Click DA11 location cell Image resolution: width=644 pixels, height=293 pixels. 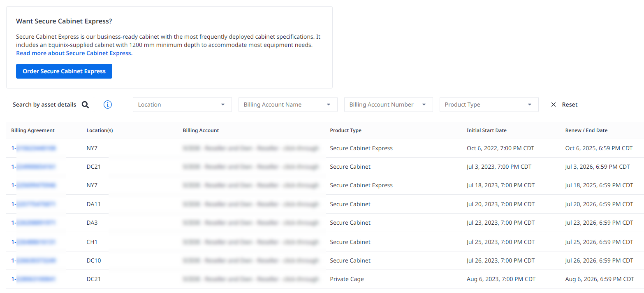94,204
